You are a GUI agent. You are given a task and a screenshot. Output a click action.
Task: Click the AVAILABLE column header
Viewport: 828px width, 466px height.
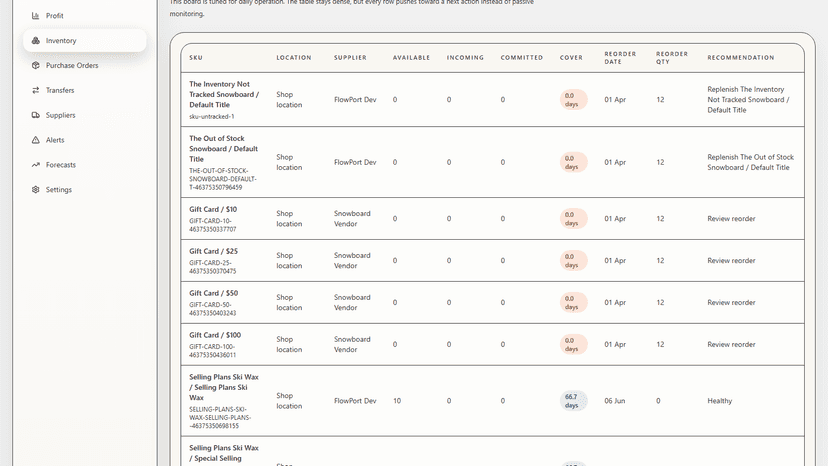(x=411, y=58)
